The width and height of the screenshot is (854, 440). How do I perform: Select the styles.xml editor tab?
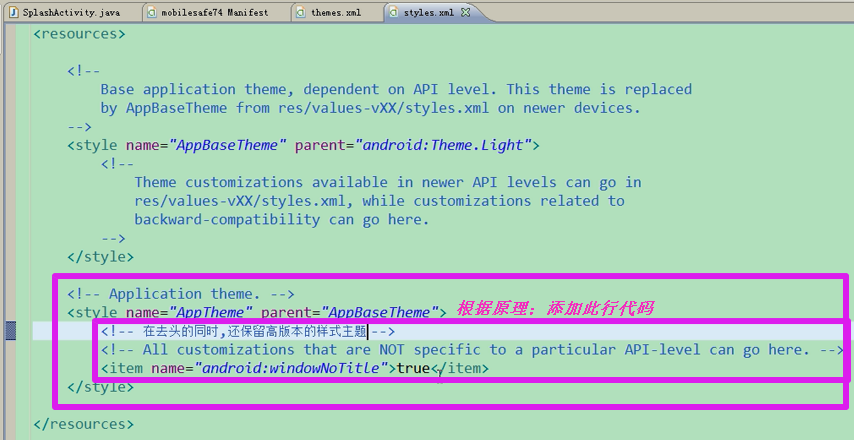[428, 12]
